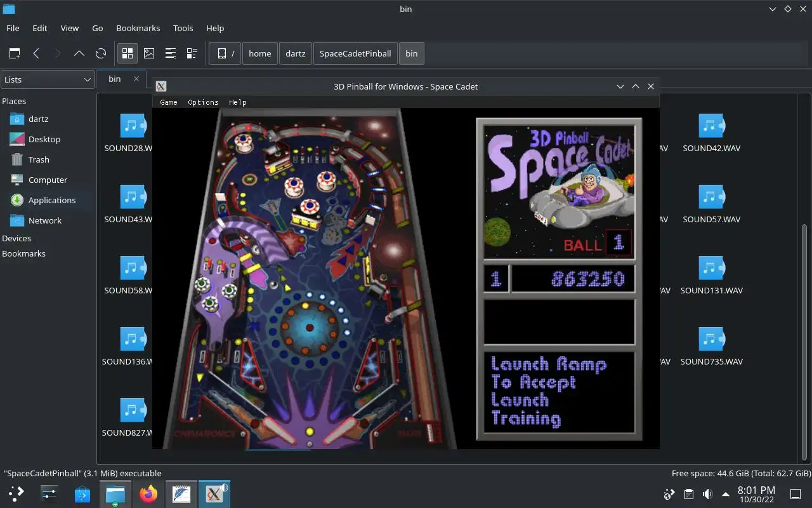Select the SOUND58 audio file icon

point(133,268)
